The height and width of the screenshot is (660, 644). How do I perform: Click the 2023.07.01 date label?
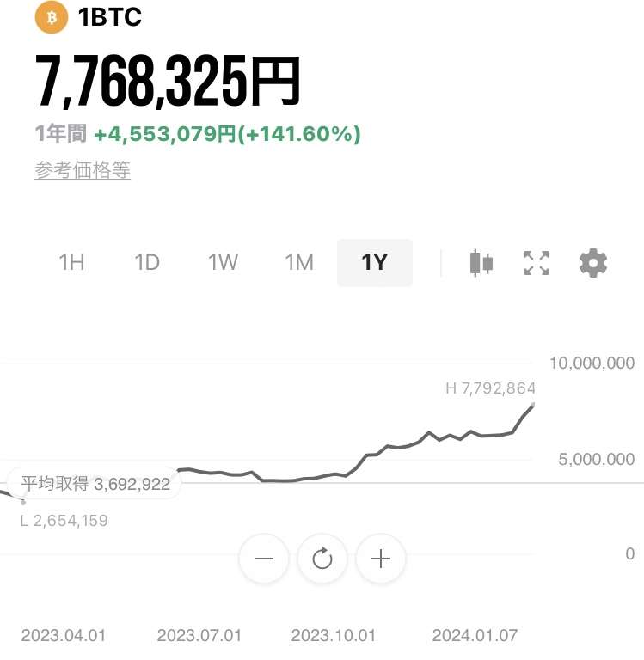pyautogui.click(x=199, y=635)
